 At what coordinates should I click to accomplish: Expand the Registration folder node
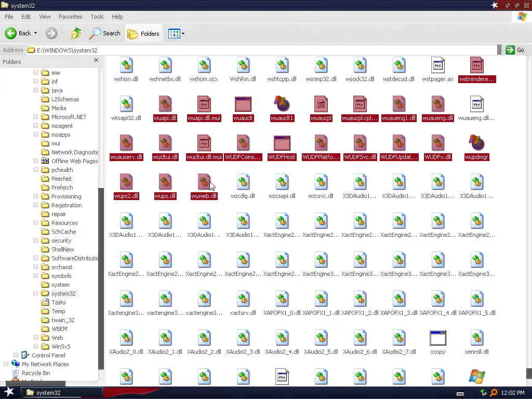pos(36,205)
